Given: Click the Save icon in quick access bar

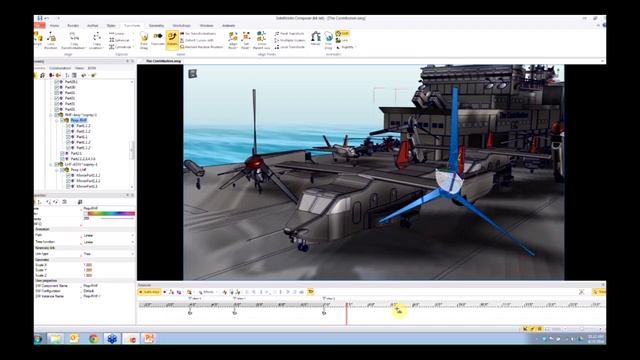Looking at the screenshot, I should click(40, 18).
